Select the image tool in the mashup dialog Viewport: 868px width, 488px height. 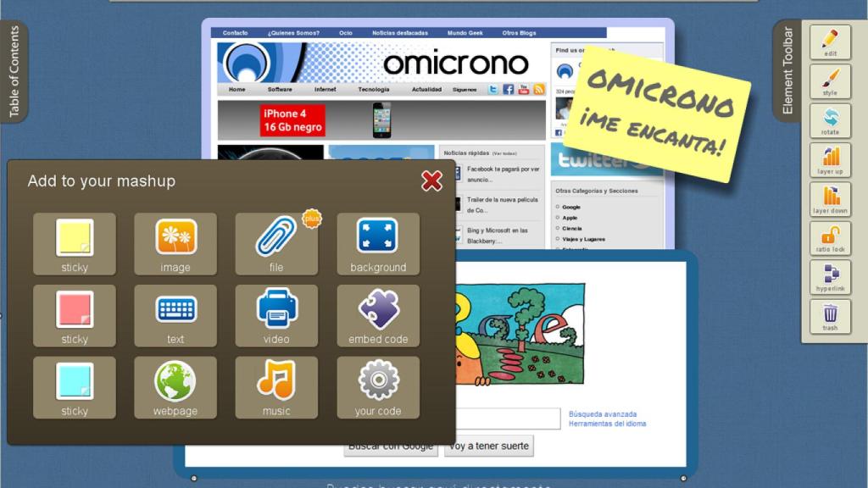tap(175, 245)
